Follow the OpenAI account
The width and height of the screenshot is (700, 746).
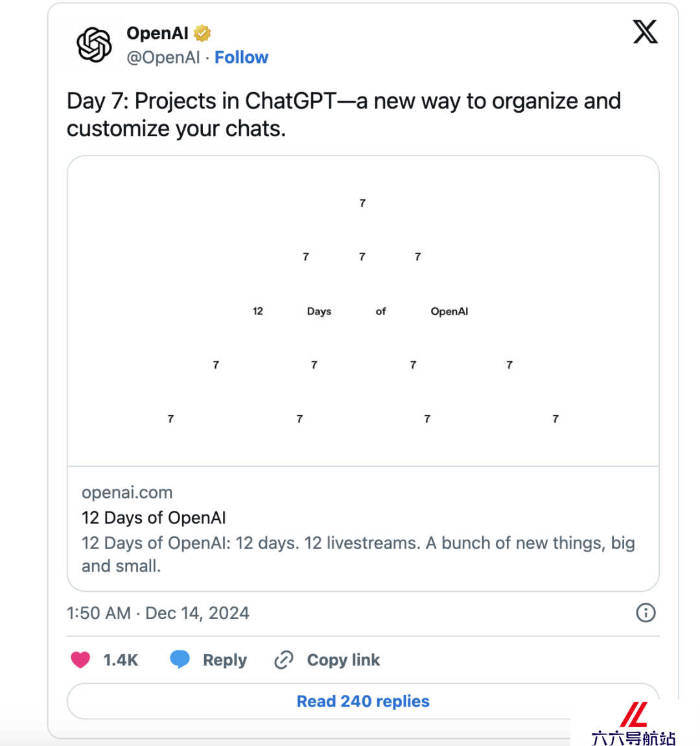pyautogui.click(x=241, y=57)
